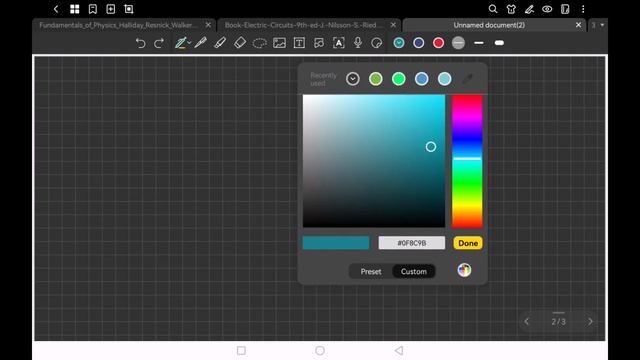Image resolution: width=640 pixels, height=360 pixels.
Task: Insert an image with the picture tool
Action: click(x=279, y=43)
